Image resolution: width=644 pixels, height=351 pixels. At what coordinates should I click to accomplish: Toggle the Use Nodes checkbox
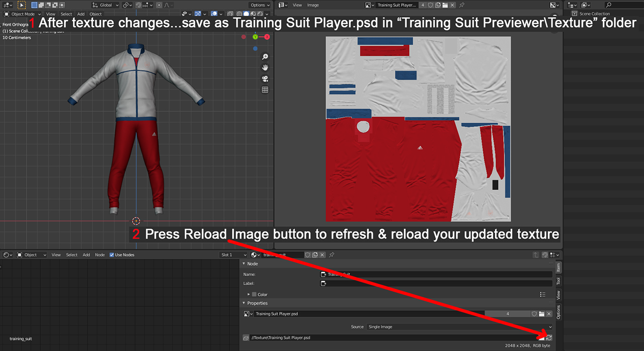[x=112, y=254]
